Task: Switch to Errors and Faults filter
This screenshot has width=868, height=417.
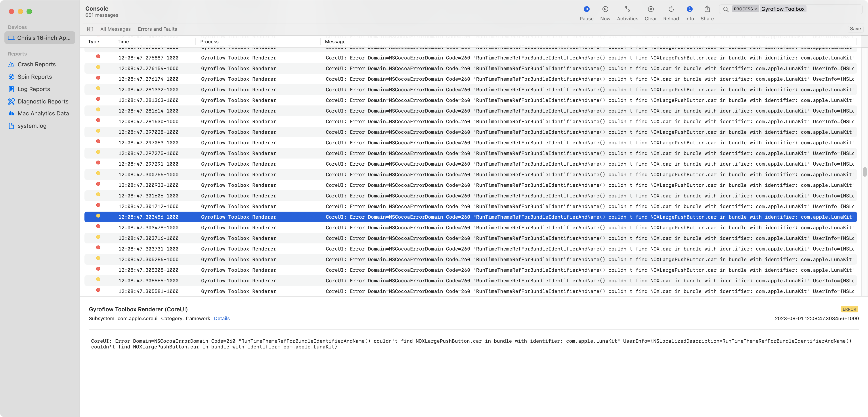Action: click(x=157, y=29)
